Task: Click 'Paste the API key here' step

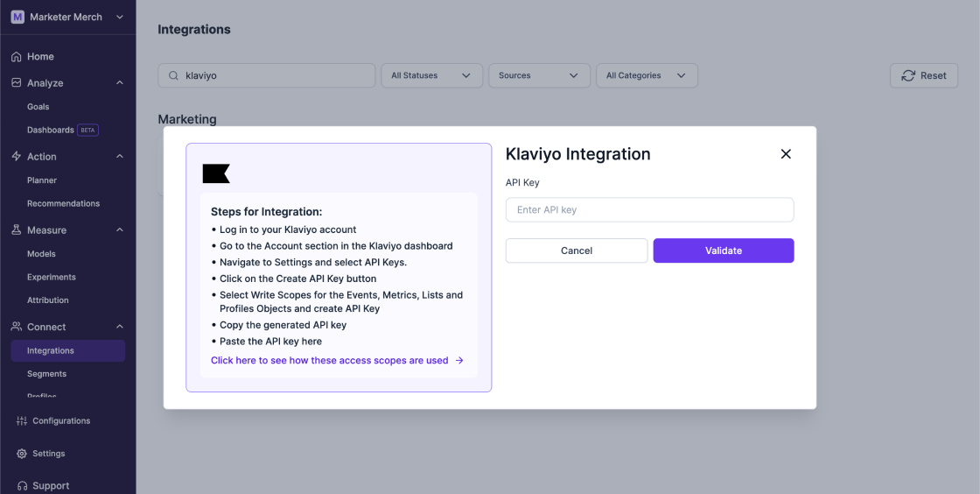Action: (270, 342)
